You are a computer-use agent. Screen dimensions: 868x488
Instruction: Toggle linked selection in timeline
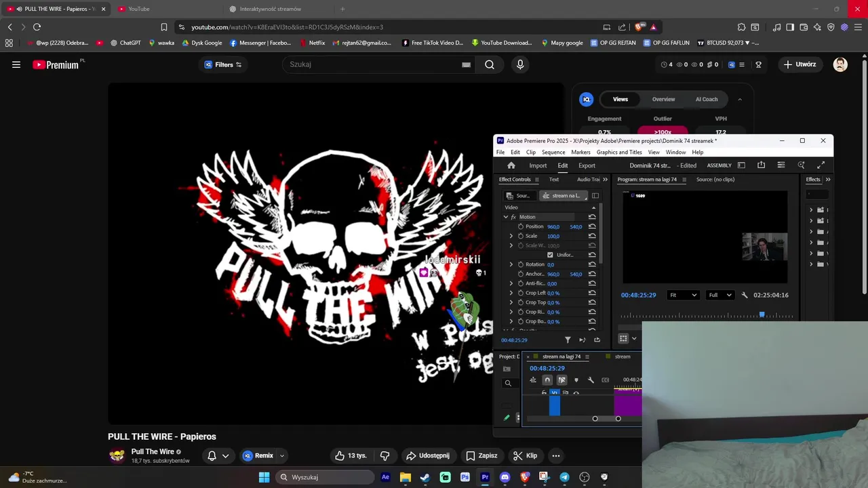pyautogui.click(x=561, y=380)
